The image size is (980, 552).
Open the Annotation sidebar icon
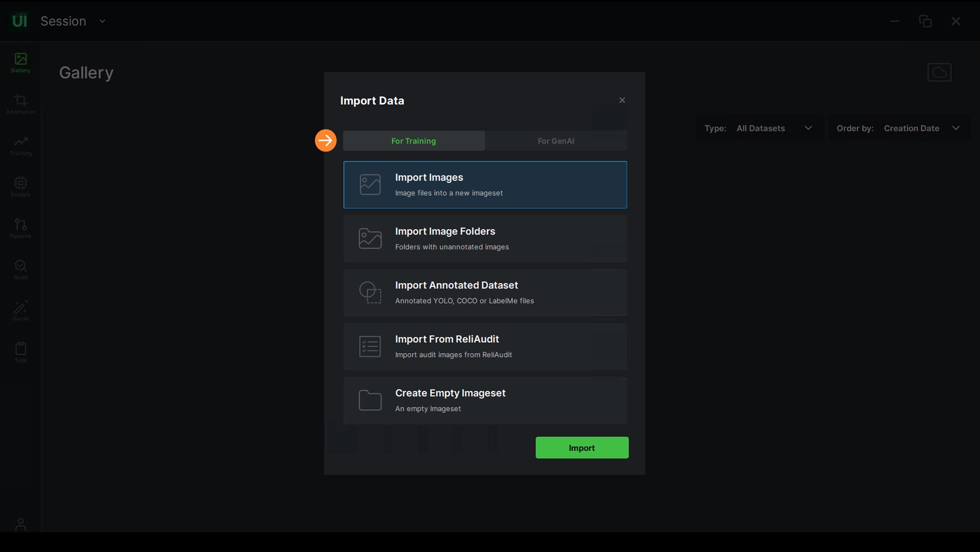(20, 103)
